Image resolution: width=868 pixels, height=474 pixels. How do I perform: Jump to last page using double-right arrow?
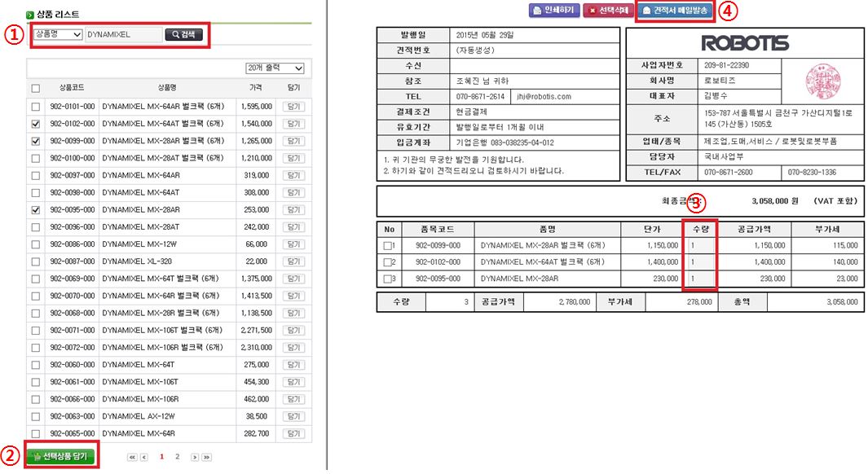pos(206,458)
